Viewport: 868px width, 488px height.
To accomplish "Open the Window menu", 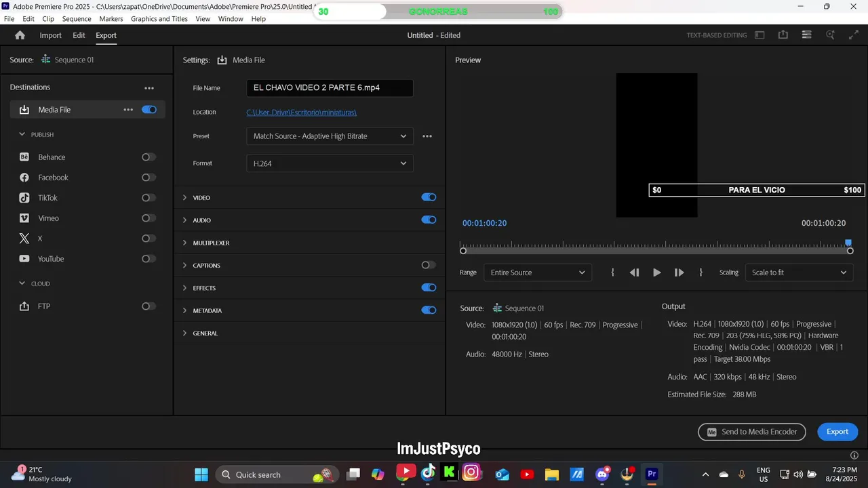I will 231,19.
